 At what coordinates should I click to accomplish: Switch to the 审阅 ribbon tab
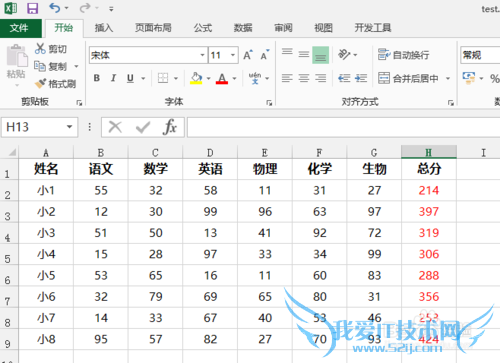coord(283,28)
